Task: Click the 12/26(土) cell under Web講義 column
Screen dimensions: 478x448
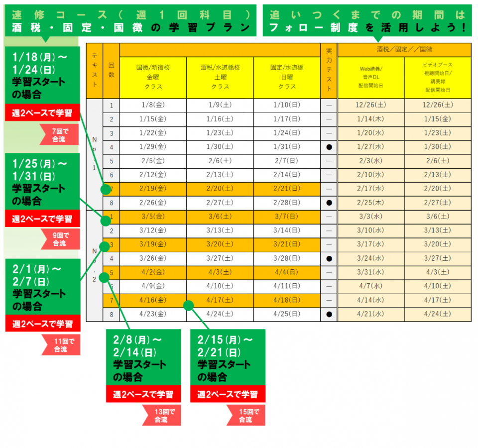Action: 371,105
